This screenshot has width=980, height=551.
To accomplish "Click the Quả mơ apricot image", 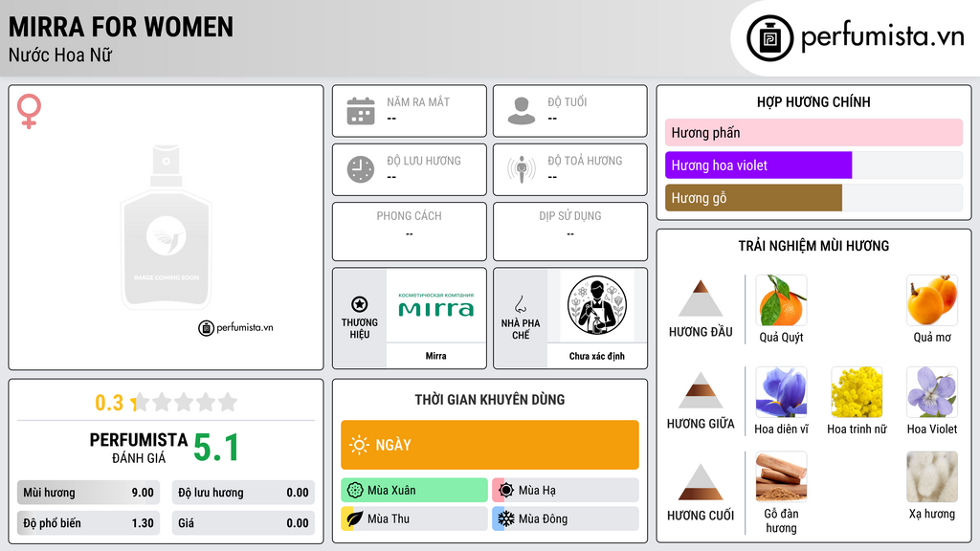I will click(932, 300).
